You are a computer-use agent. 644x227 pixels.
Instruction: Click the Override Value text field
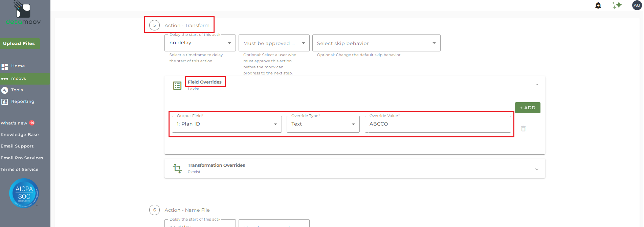coord(437,124)
